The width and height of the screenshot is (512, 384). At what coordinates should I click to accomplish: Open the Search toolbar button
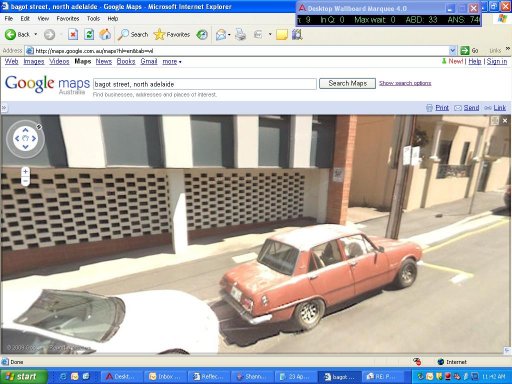click(x=133, y=34)
